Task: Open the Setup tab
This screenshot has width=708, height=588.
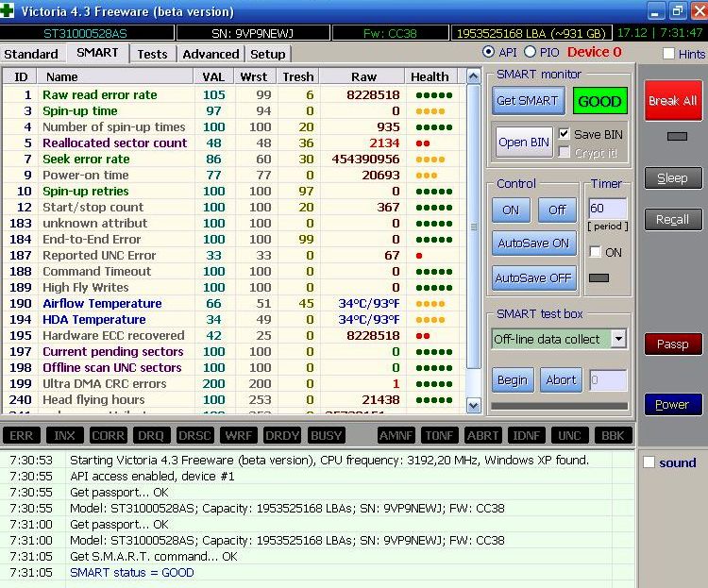Action: (268, 54)
